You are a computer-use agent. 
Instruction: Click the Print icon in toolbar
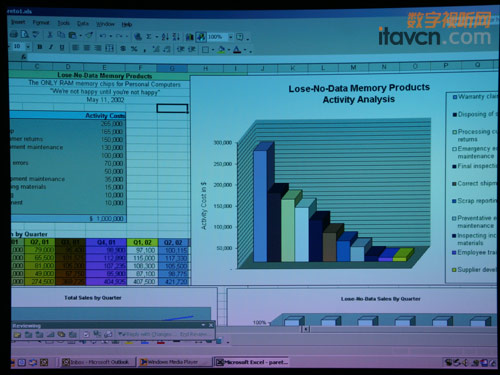click(14, 34)
